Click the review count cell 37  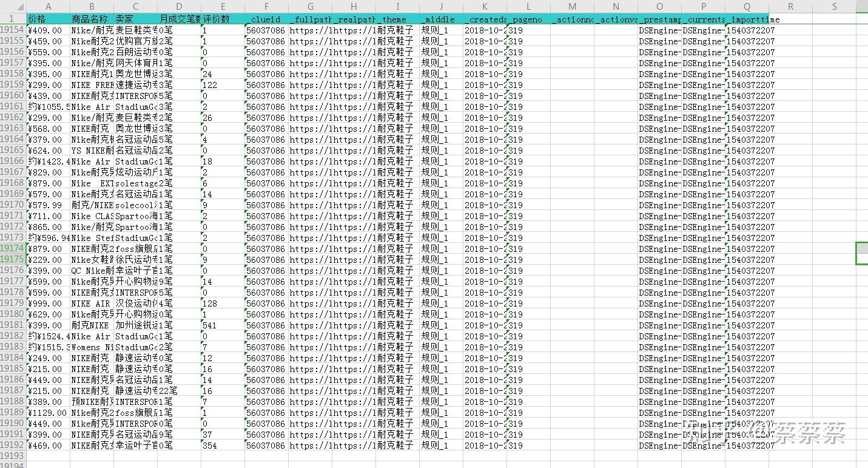(223, 435)
